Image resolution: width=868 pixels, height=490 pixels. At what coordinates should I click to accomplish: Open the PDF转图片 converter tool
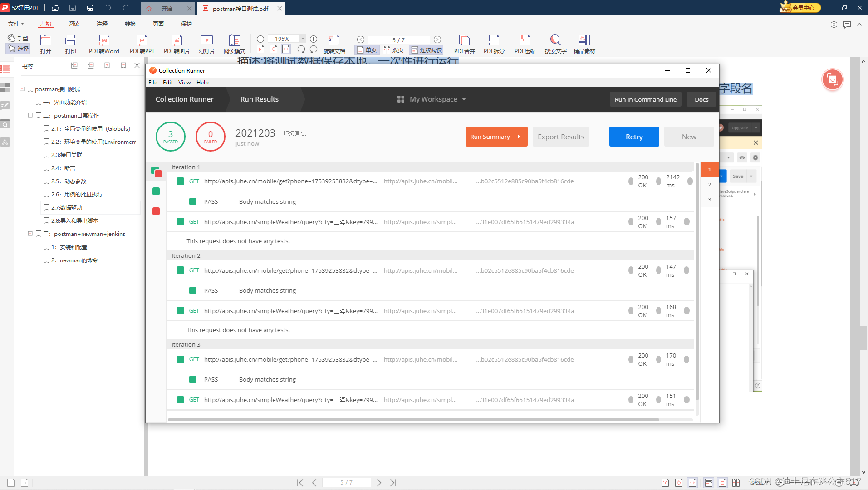coord(177,44)
